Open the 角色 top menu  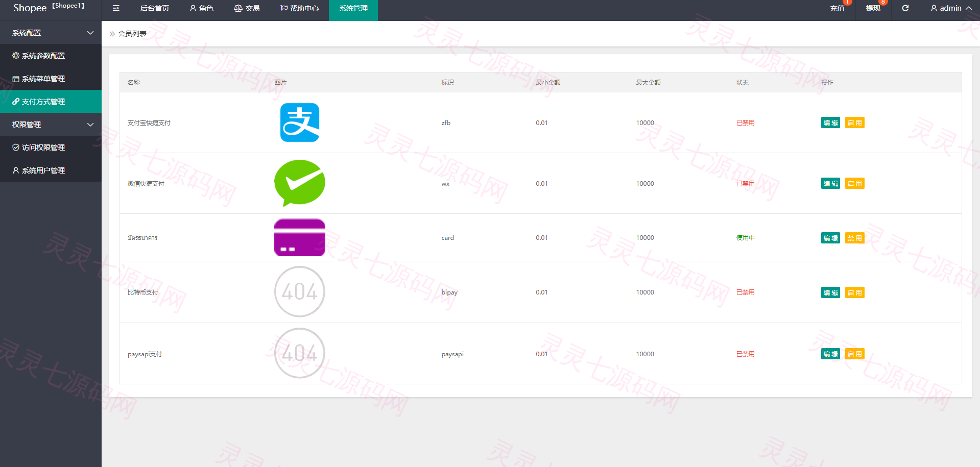[x=201, y=8]
